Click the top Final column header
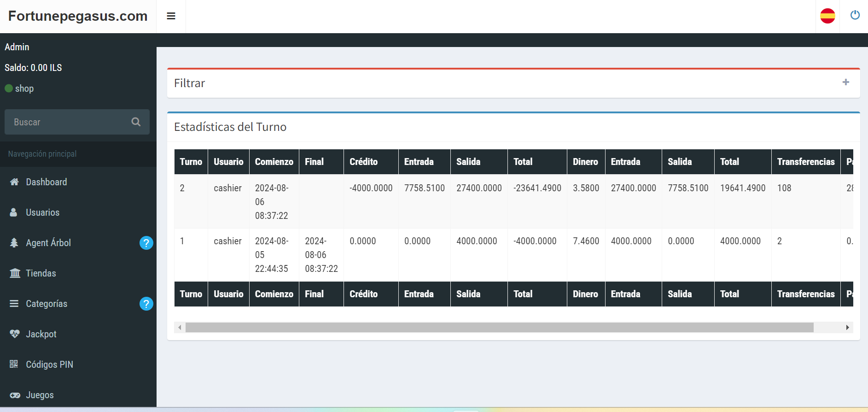Image resolution: width=868 pixels, height=412 pixels. click(x=321, y=162)
